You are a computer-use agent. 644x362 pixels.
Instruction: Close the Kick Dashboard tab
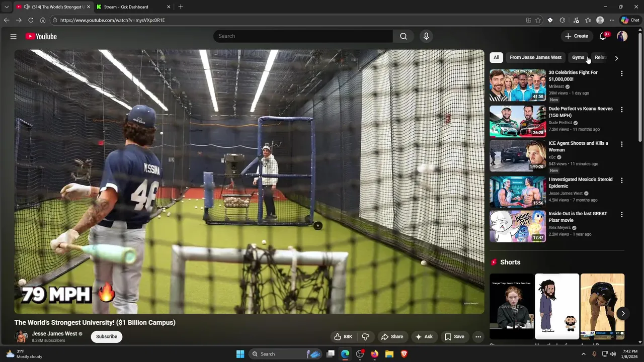click(169, 7)
